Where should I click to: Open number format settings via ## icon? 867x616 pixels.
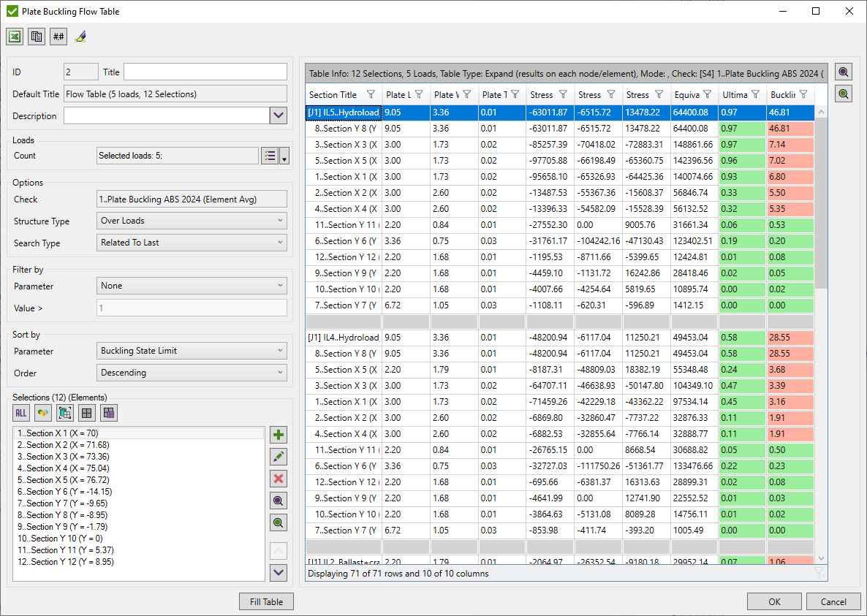(x=58, y=36)
